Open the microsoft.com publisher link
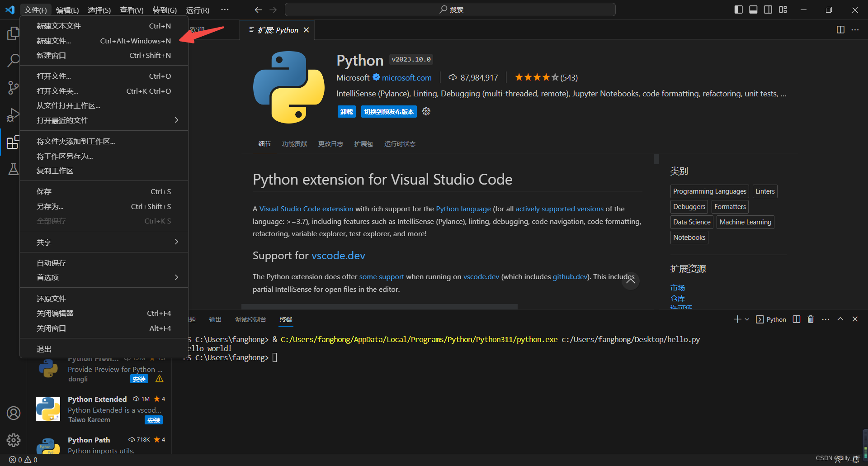Image resolution: width=868 pixels, height=466 pixels. click(406, 77)
